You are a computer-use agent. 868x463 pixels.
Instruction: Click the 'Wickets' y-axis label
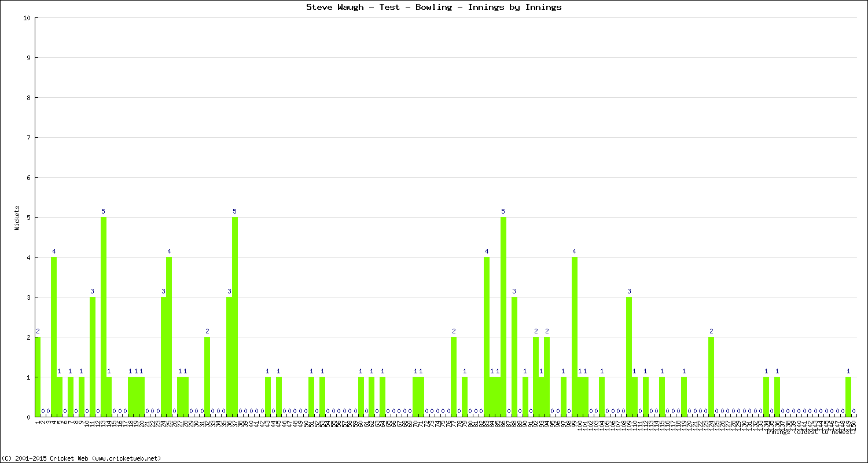(x=17, y=218)
